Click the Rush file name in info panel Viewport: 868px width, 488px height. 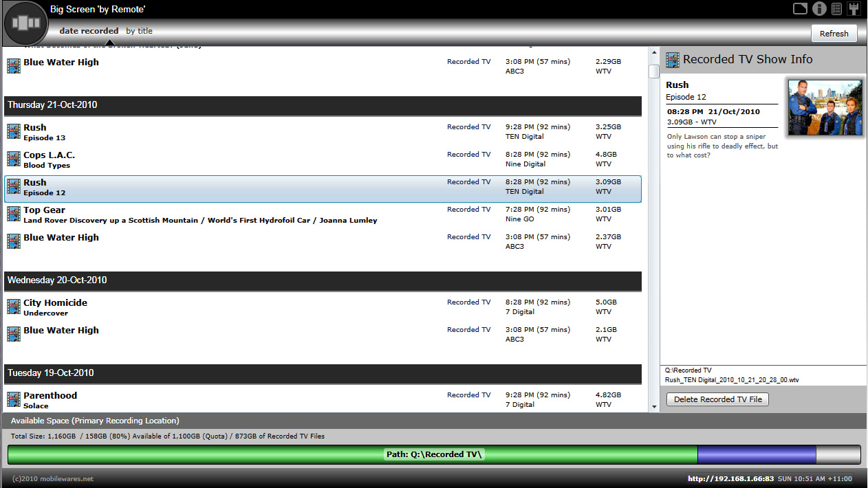pyautogui.click(x=732, y=379)
